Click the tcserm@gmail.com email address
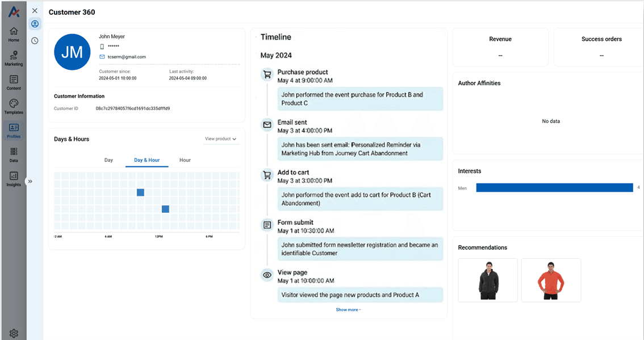Image resolution: width=644 pixels, height=340 pixels. [127, 57]
